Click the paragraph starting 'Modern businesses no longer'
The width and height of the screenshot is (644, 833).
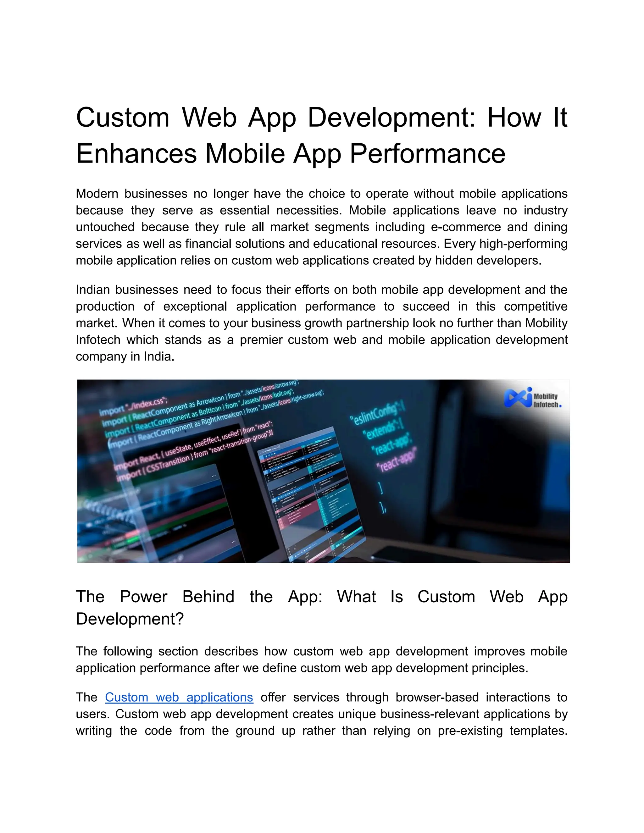click(x=321, y=227)
